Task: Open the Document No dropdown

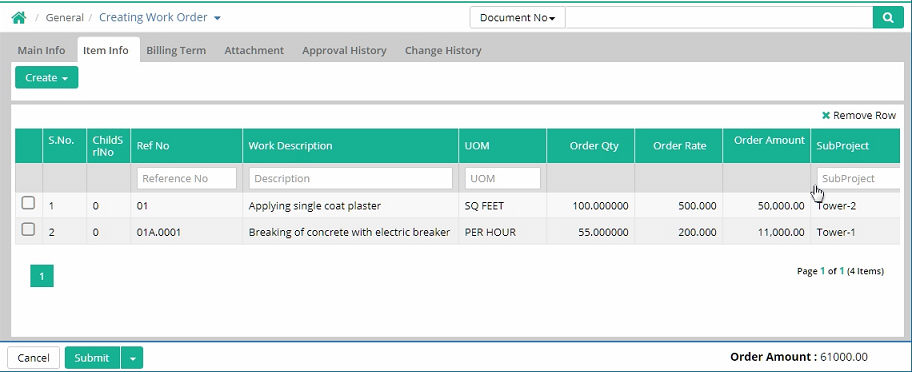Action: (517, 17)
